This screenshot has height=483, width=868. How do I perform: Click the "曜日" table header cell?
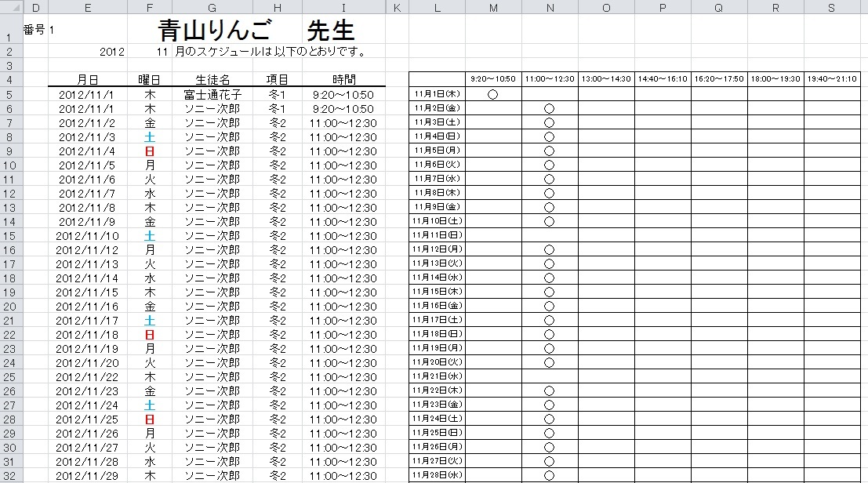click(x=150, y=79)
